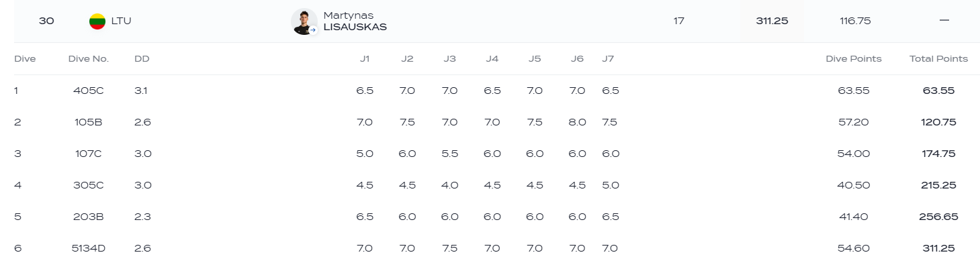Click the 63.55 dive points for dive 1
Image resolution: width=980 pixels, height=269 pixels.
click(854, 91)
